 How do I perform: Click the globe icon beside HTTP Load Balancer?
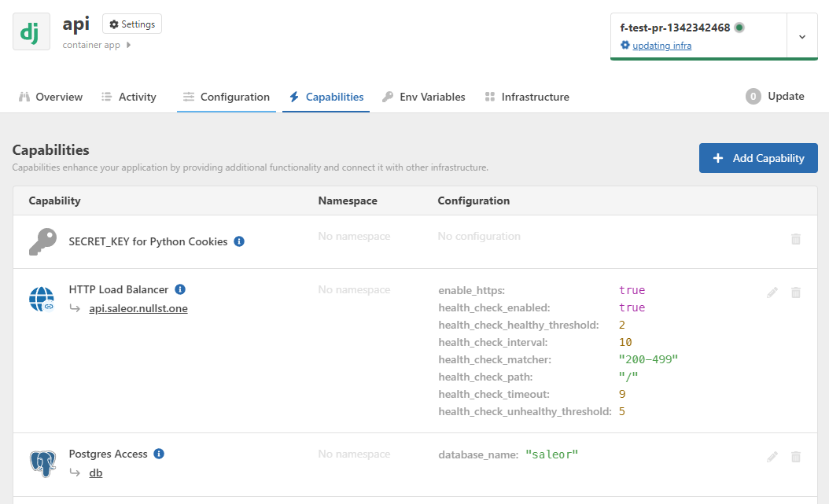click(x=42, y=298)
